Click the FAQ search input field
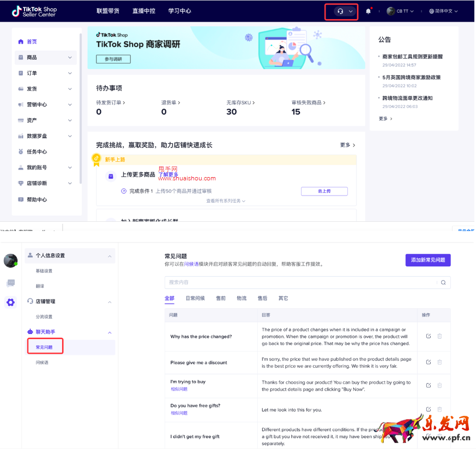Image resolution: width=476 pixels, height=449 pixels. click(x=300, y=282)
